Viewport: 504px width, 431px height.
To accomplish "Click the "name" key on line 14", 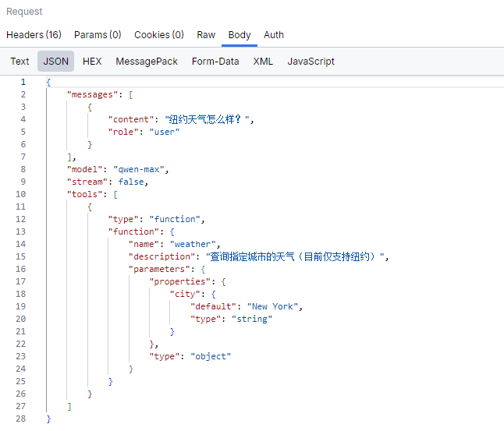I will (x=144, y=244).
